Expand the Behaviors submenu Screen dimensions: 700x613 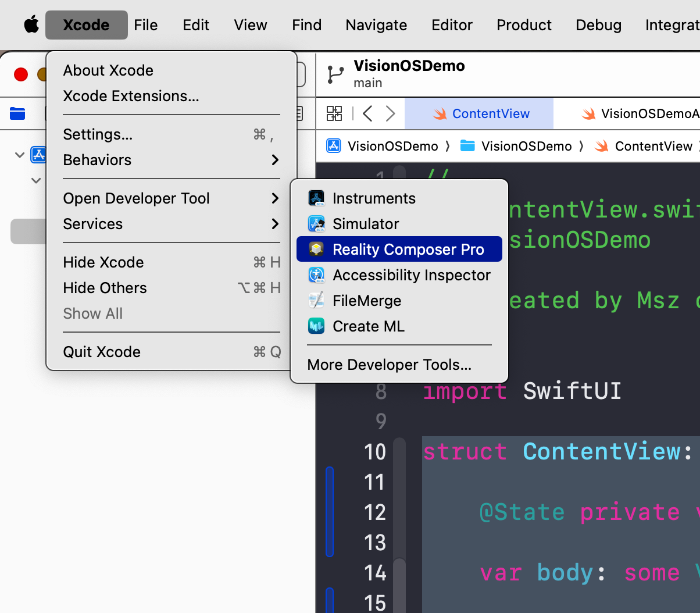coord(172,160)
